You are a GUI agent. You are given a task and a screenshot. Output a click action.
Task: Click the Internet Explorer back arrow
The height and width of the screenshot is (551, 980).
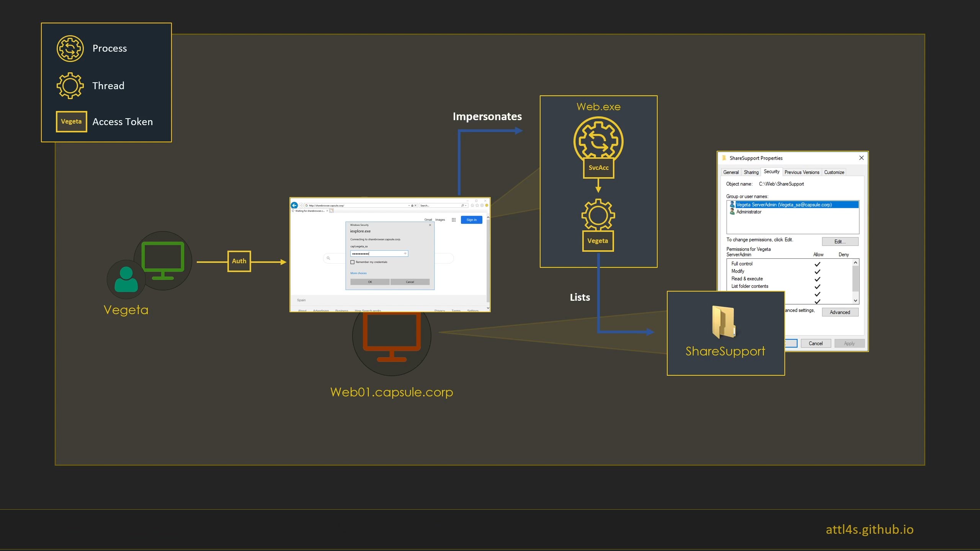coord(294,205)
